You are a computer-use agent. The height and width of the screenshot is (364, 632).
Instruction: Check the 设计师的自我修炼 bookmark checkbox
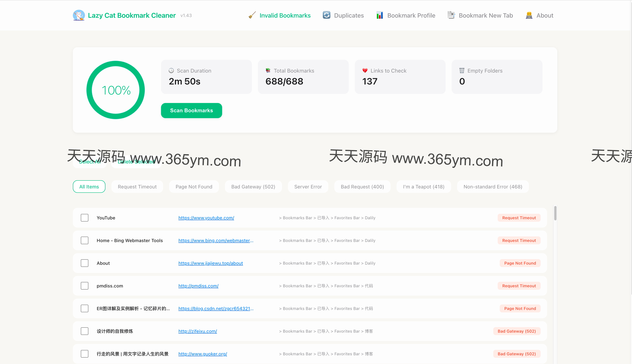(x=85, y=331)
